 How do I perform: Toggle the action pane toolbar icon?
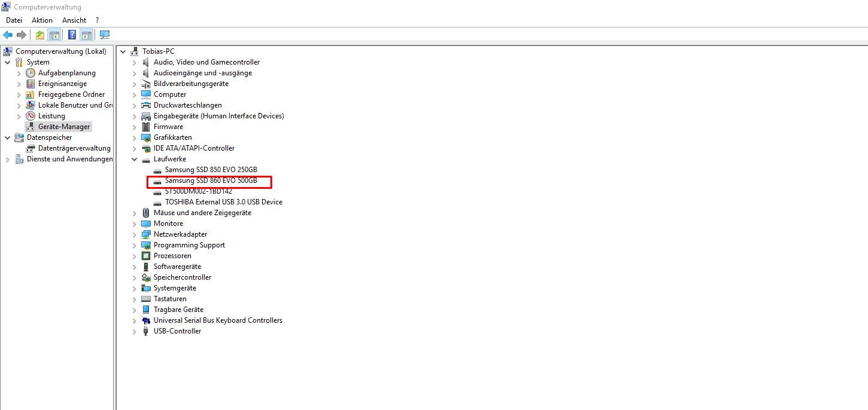point(86,35)
